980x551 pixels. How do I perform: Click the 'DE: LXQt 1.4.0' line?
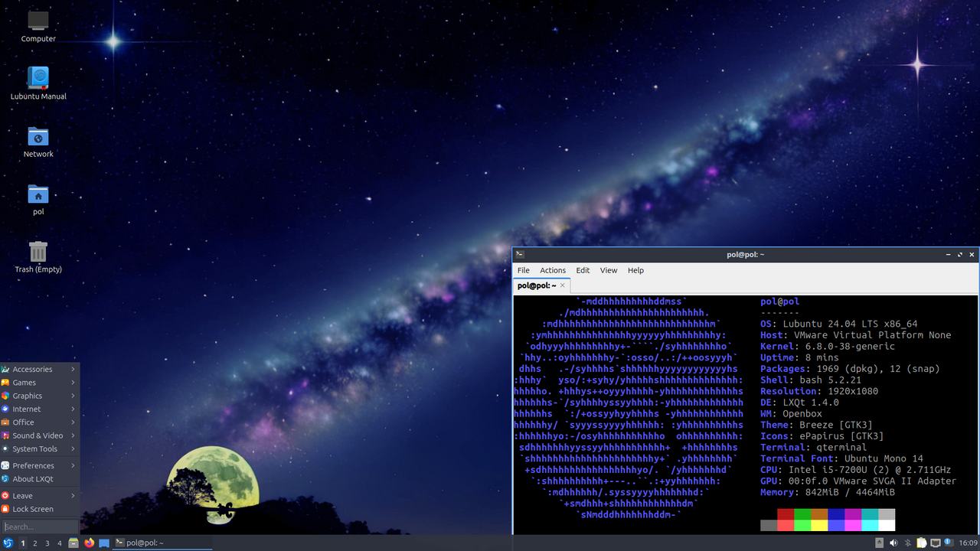[x=799, y=403]
